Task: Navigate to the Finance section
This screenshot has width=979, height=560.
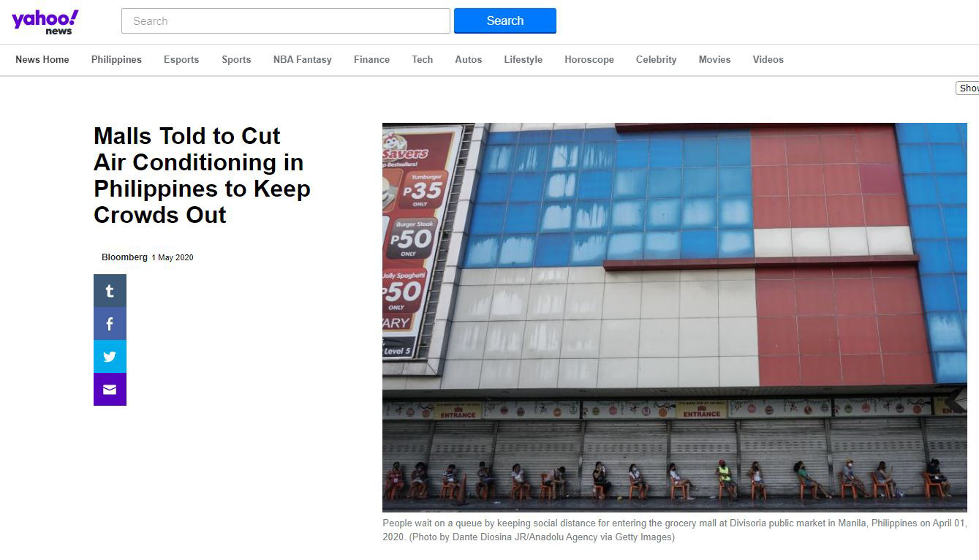Action: [x=371, y=60]
